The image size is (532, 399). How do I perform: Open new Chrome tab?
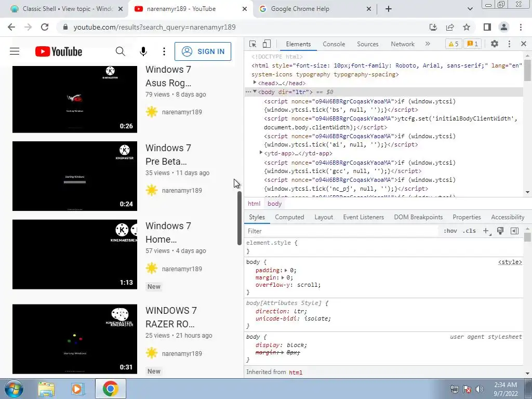pyautogui.click(x=389, y=9)
